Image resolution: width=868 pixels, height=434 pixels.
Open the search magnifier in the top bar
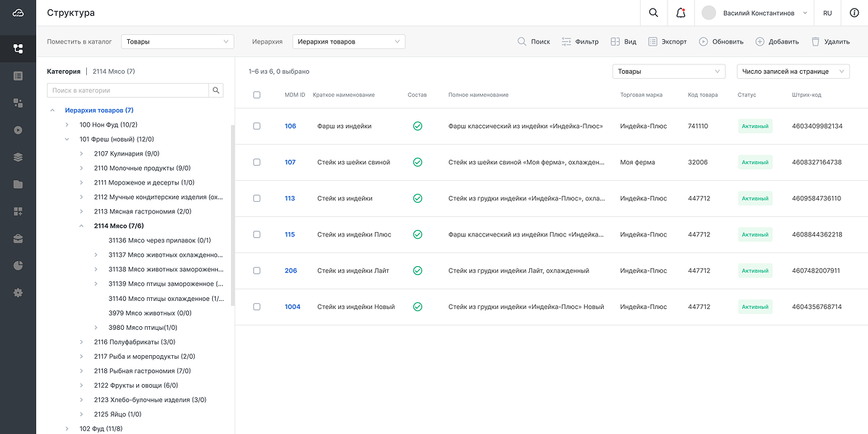654,13
